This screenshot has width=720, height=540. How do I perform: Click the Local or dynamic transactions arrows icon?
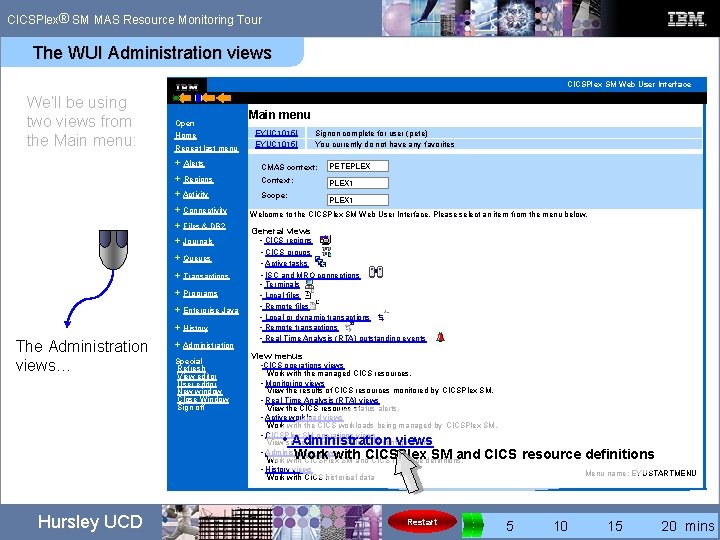[382, 316]
